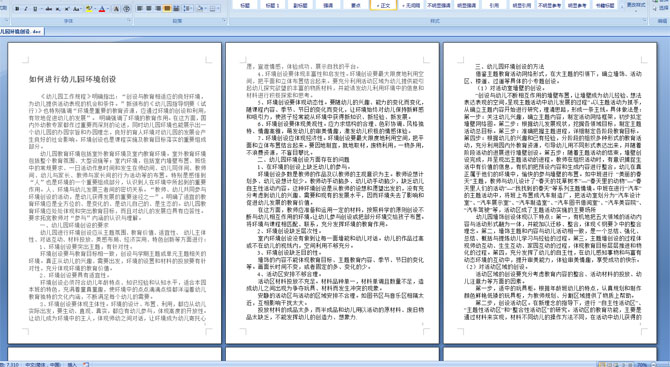Apply the 无间隔 style
Viewport: 670px width, 367px height.
click(x=410, y=5)
